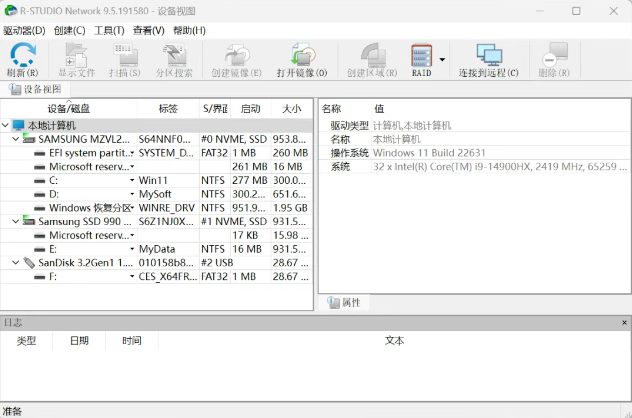Click the RAID toolbar icon
632x418 pixels.
click(x=421, y=59)
